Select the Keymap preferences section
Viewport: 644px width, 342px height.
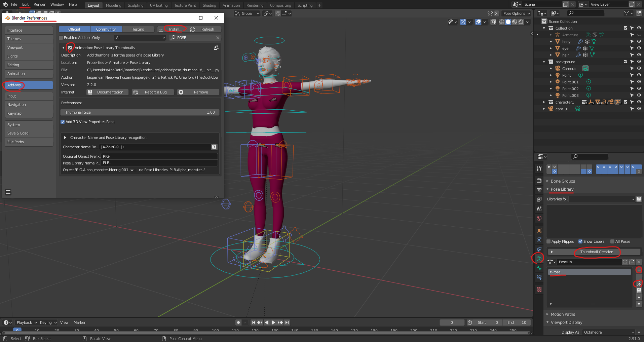tap(29, 113)
